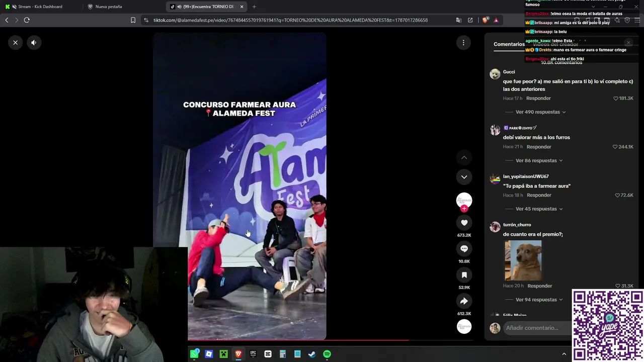Open the Calculator from the taskbar
This screenshot has width=644, height=362.
[283, 354]
